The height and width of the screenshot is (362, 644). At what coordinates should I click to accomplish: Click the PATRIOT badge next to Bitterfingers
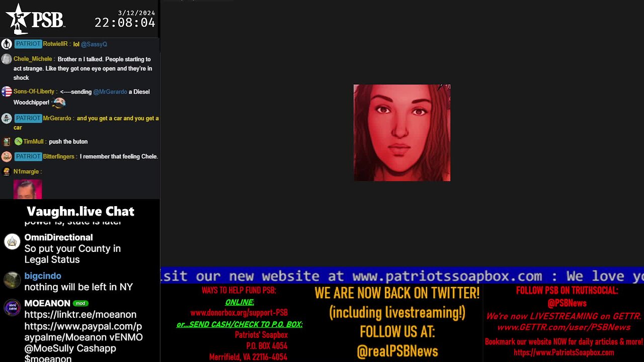28,156
